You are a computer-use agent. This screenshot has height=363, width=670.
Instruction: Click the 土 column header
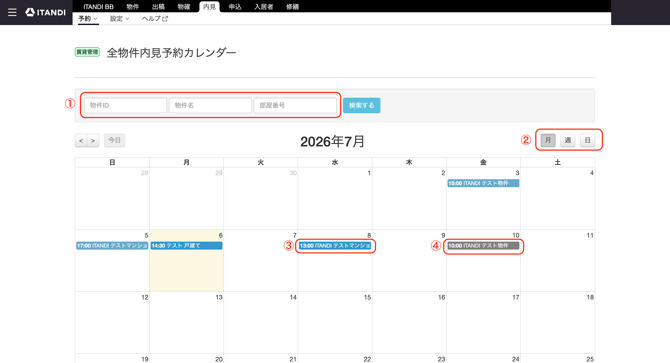558,162
